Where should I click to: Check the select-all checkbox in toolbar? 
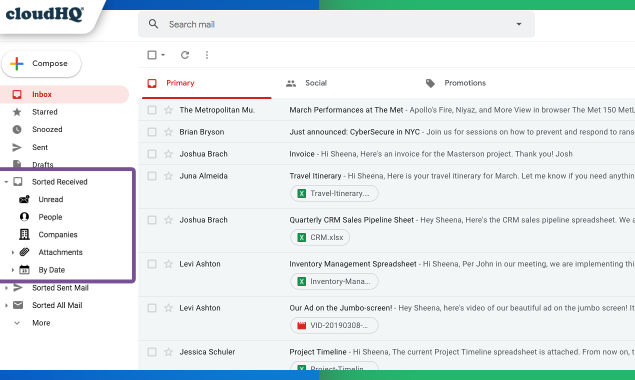coord(152,55)
